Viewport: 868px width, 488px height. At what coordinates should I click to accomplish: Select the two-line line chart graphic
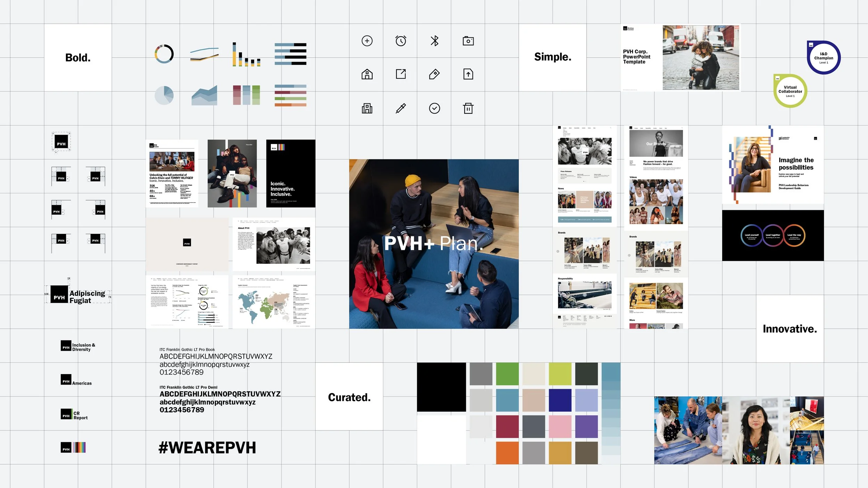[x=205, y=54]
